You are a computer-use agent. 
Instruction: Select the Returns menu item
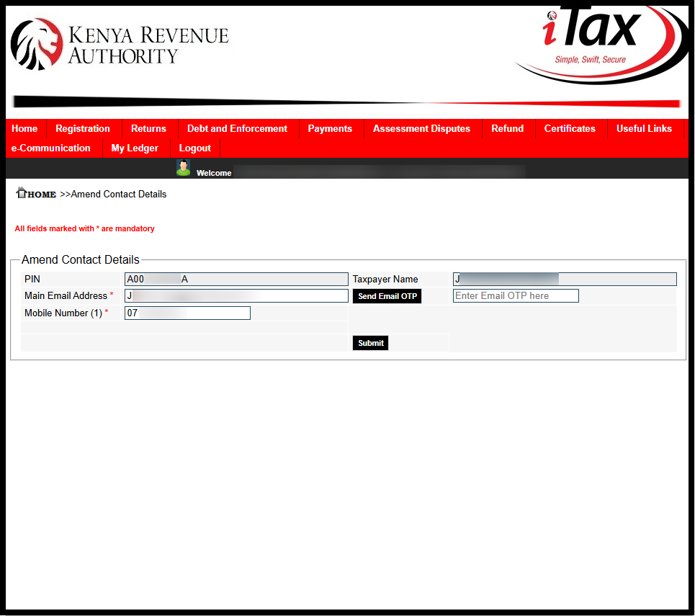[148, 128]
